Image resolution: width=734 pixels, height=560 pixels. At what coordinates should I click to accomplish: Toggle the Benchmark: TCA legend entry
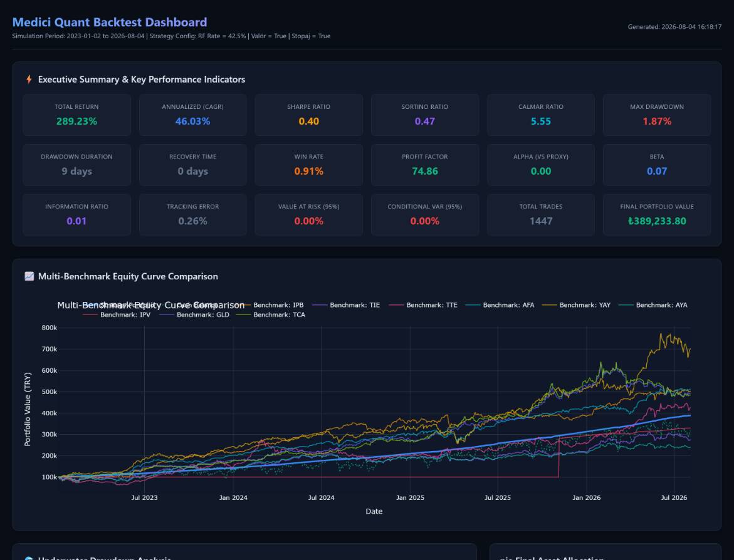click(x=271, y=315)
